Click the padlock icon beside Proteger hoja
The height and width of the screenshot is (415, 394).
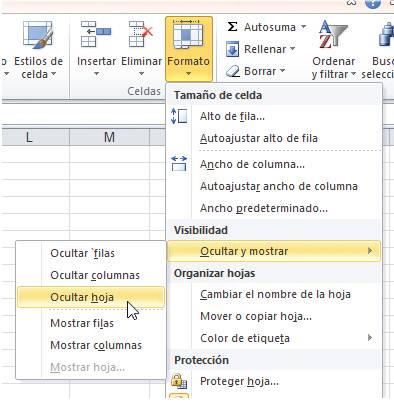179,381
